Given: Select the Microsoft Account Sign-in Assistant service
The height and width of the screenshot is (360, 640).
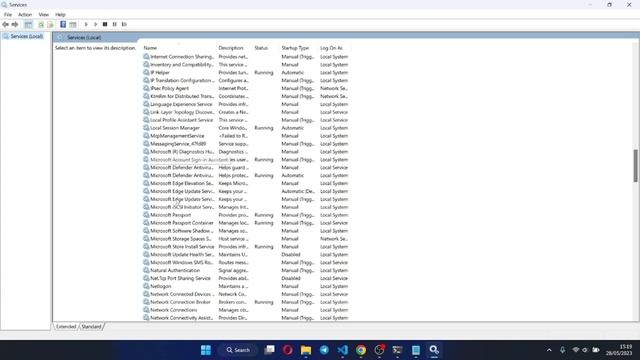Looking at the screenshot, I should point(246,160).
